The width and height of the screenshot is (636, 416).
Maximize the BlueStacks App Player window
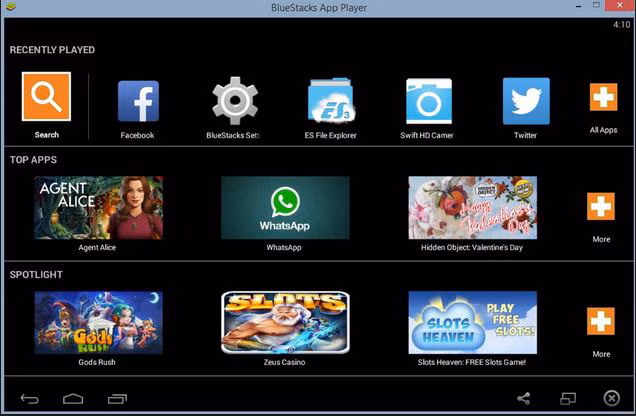[x=596, y=5]
